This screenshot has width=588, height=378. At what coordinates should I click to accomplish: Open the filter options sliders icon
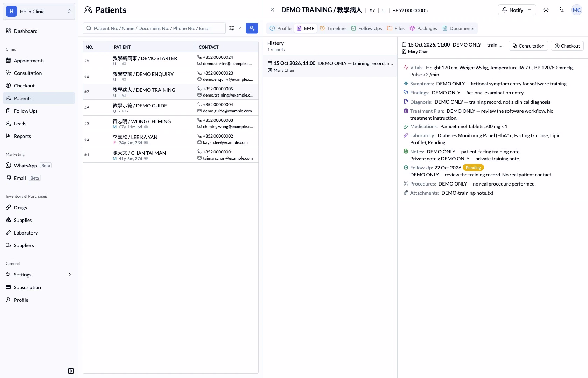point(232,28)
